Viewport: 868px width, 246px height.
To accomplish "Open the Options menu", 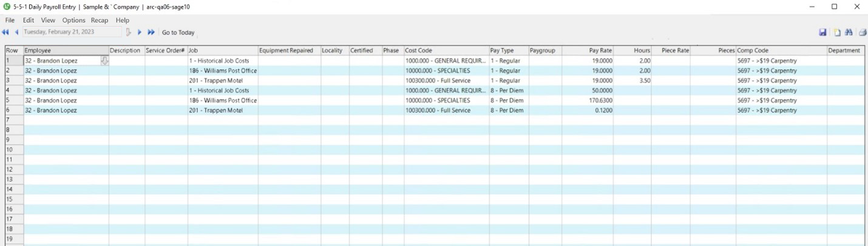I will tap(74, 20).
